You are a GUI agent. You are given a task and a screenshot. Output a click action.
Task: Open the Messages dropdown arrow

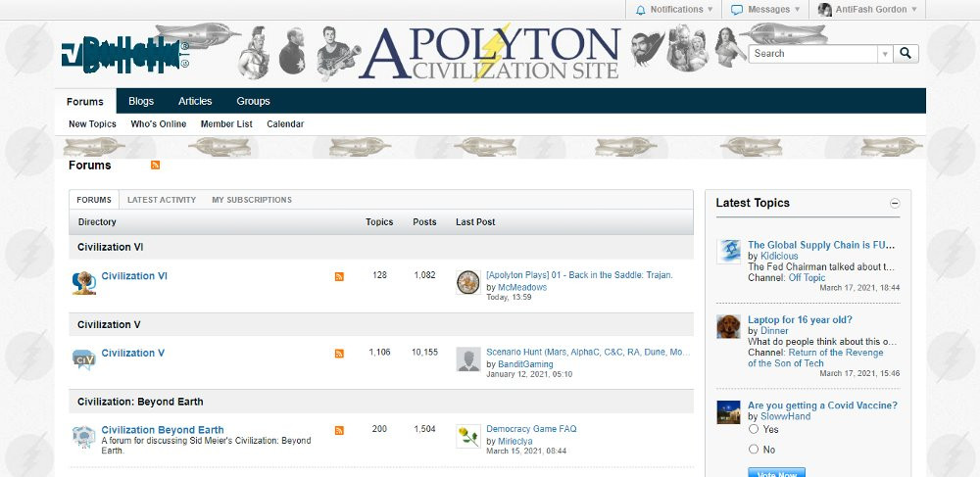[797, 10]
